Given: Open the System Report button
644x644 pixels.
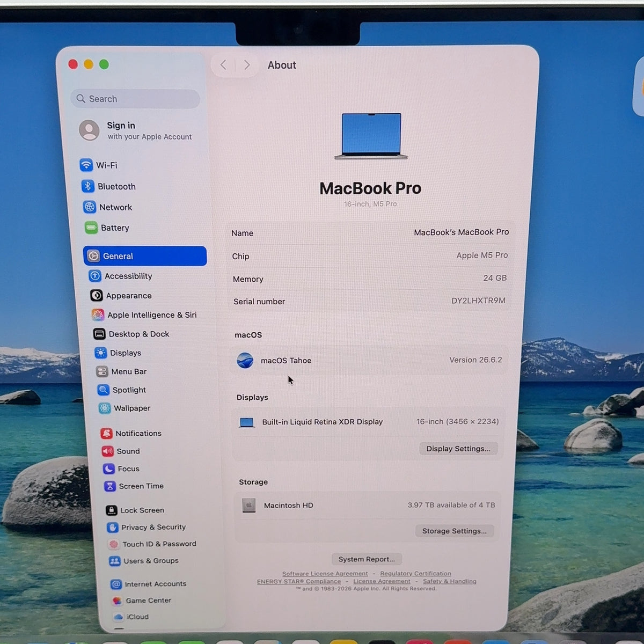Looking at the screenshot, I should (367, 559).
